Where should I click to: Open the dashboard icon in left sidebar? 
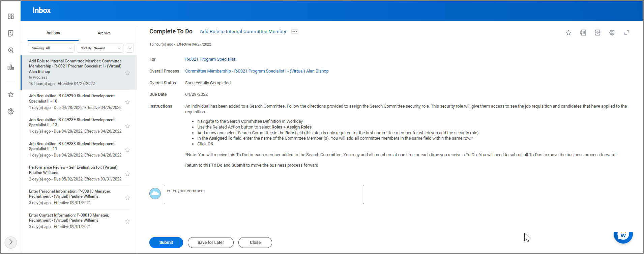click(11, 16)
